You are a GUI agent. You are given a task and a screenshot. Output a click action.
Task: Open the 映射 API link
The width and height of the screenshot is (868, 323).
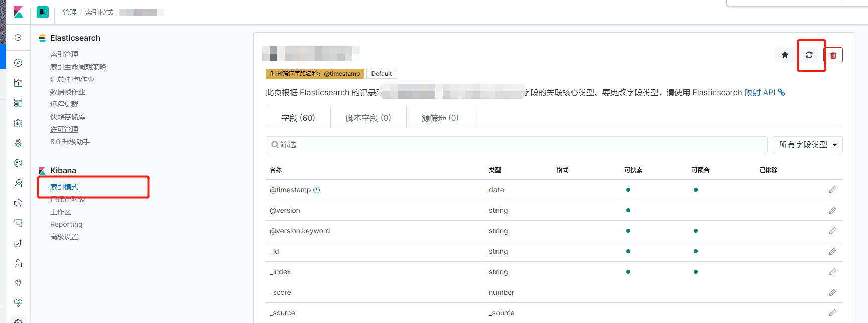(x=765, y=92)
